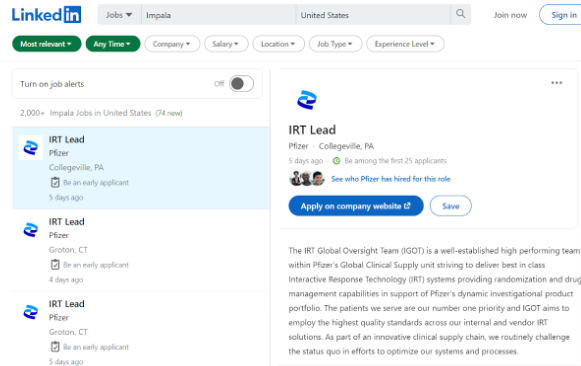This screenshot has width=581, height=366.
Task: Open the Any Time filter dropdown
Action: pos(113,44)
